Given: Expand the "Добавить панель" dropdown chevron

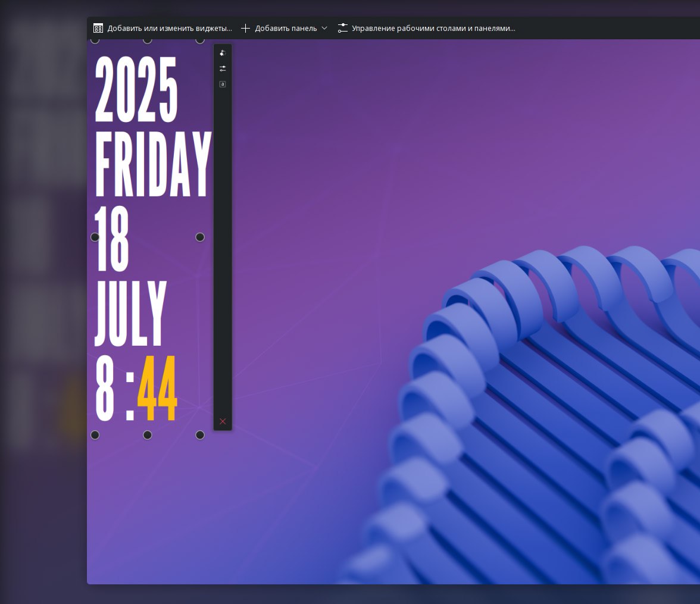Looking at the screenshot, I should pos(324,28).
